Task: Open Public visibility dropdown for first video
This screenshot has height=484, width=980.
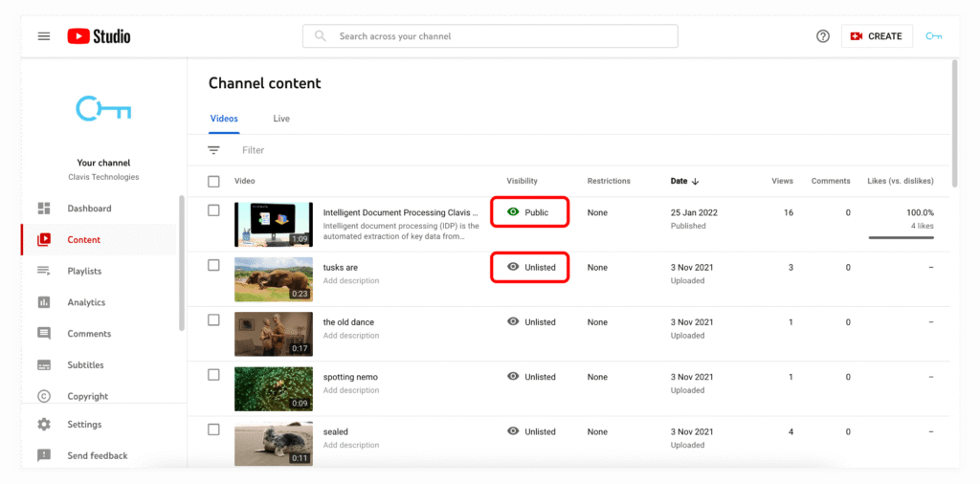Action: click(x=530, y=212)
